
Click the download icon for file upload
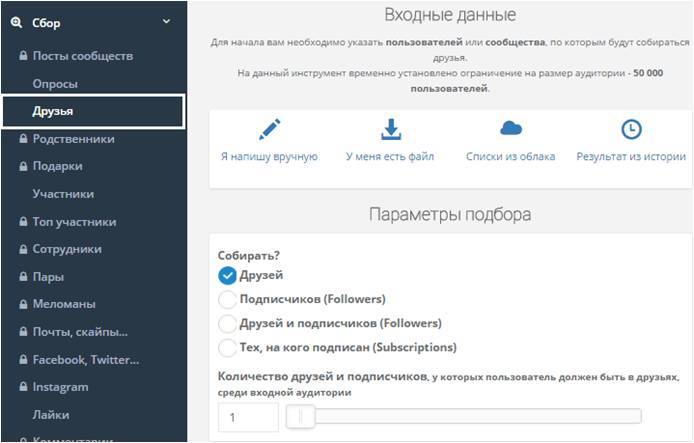tap(390, 129)
